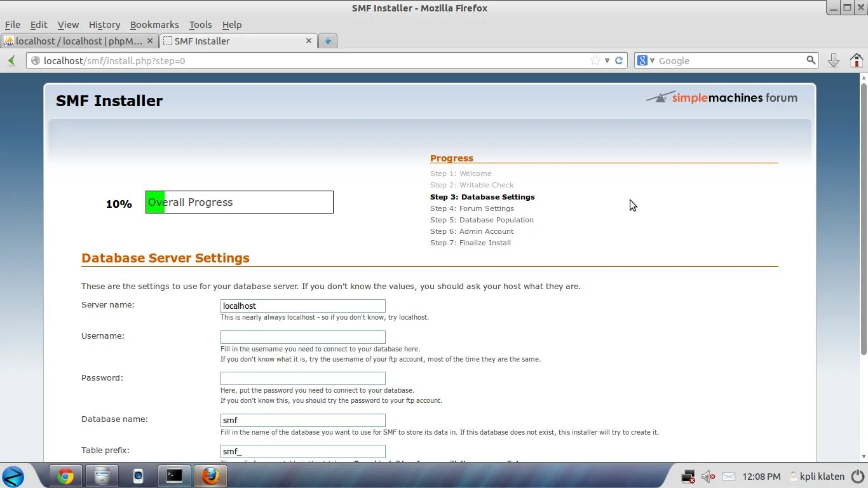Viewport: 868px width, 488px height.
Task: Open the Zorin start menu
Action: click(x=13, y=476)
